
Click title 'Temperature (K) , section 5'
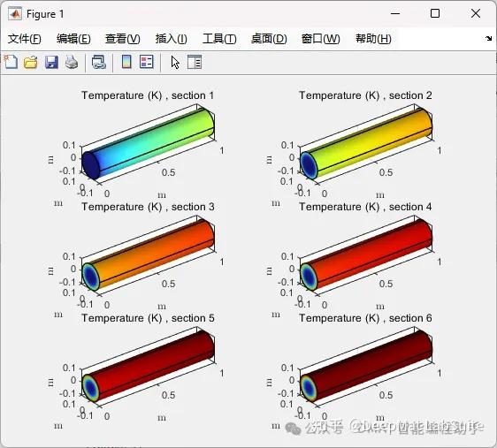point(148,318)
